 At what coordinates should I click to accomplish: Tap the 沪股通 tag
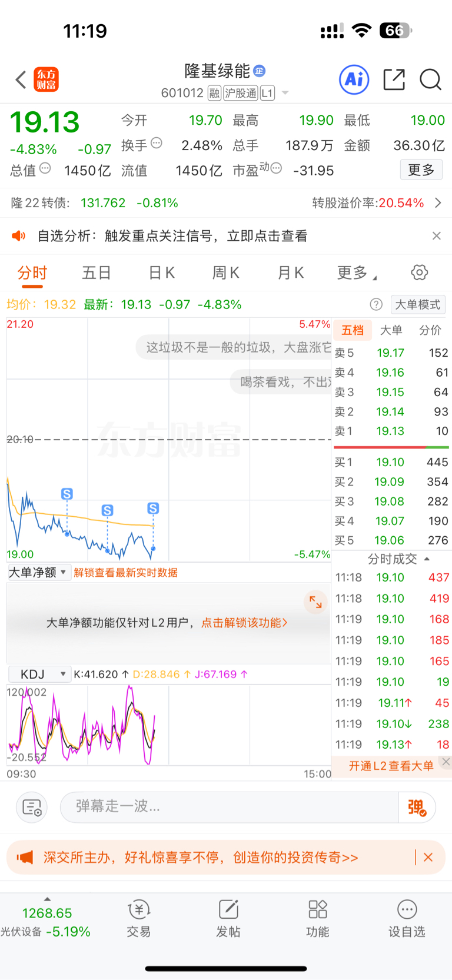[241, 93]
